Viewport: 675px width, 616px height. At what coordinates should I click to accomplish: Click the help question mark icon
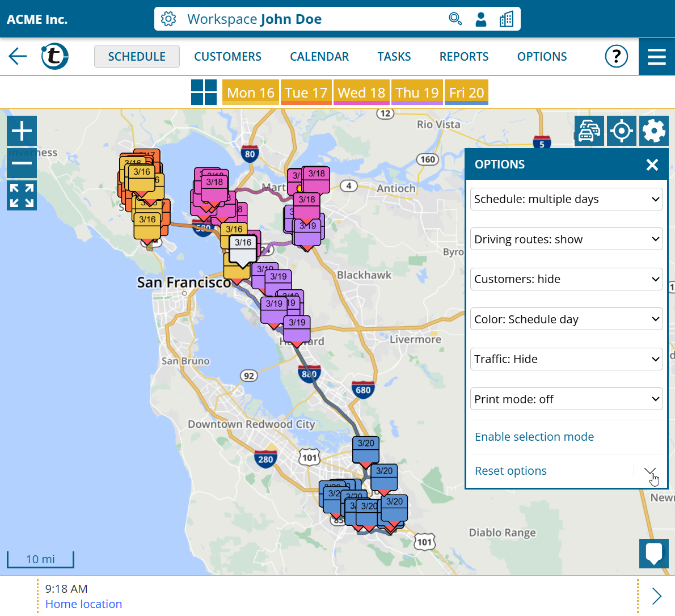pos(616,56)
